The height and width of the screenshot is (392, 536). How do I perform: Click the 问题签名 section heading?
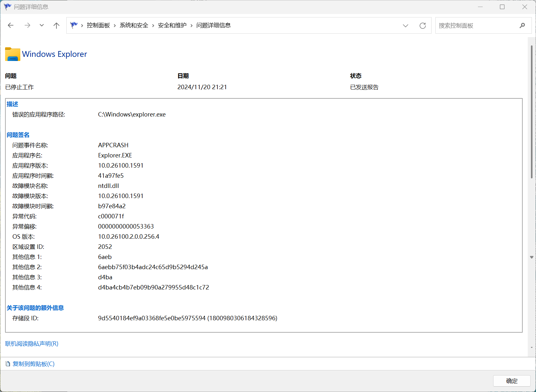coord(18,135)
